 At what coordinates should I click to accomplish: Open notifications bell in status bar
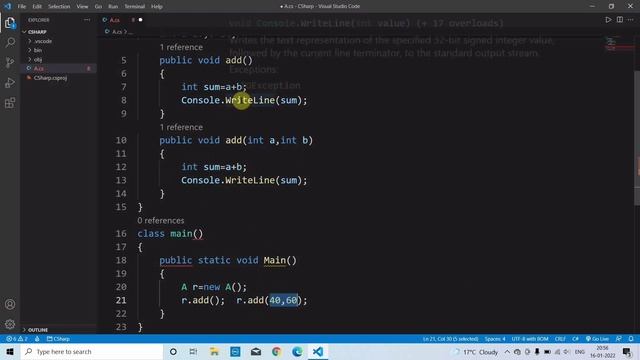[631, 339]
